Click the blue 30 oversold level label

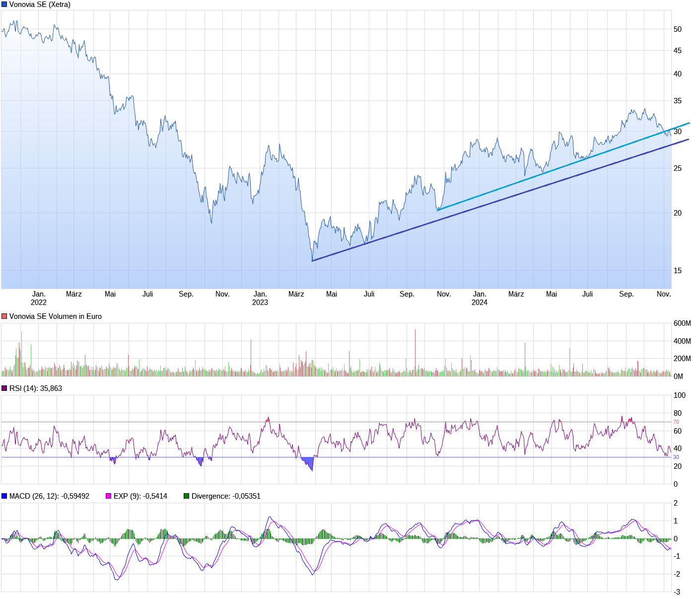pos(676,457)
